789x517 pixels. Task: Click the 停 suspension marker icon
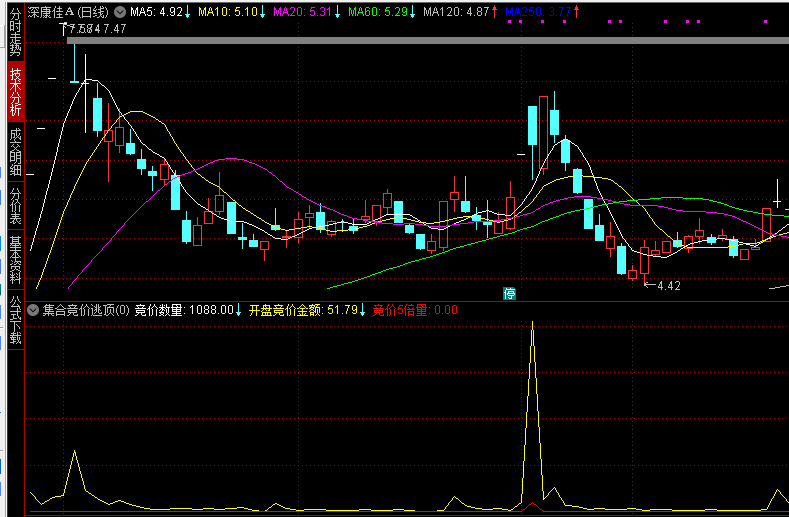coord(509,293)
